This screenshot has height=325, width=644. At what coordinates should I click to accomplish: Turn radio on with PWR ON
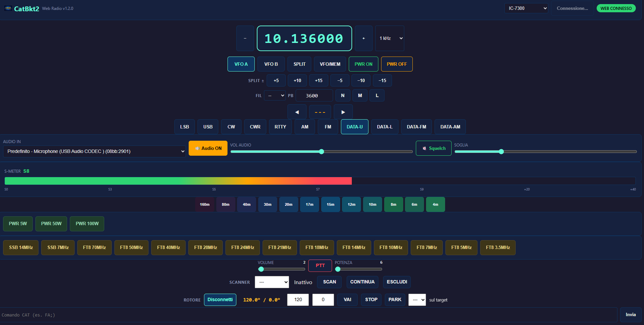click(363, 64)
